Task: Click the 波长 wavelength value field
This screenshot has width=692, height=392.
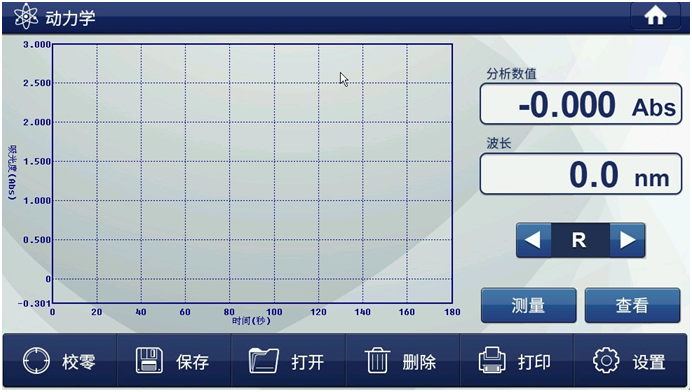Action: (581, 174)
